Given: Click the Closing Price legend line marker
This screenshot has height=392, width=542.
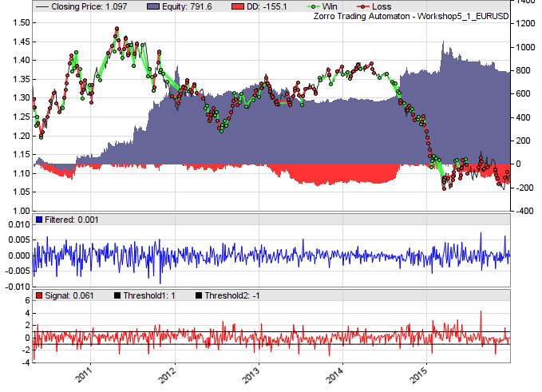Looking at the screenshot, I should point(42,6).
